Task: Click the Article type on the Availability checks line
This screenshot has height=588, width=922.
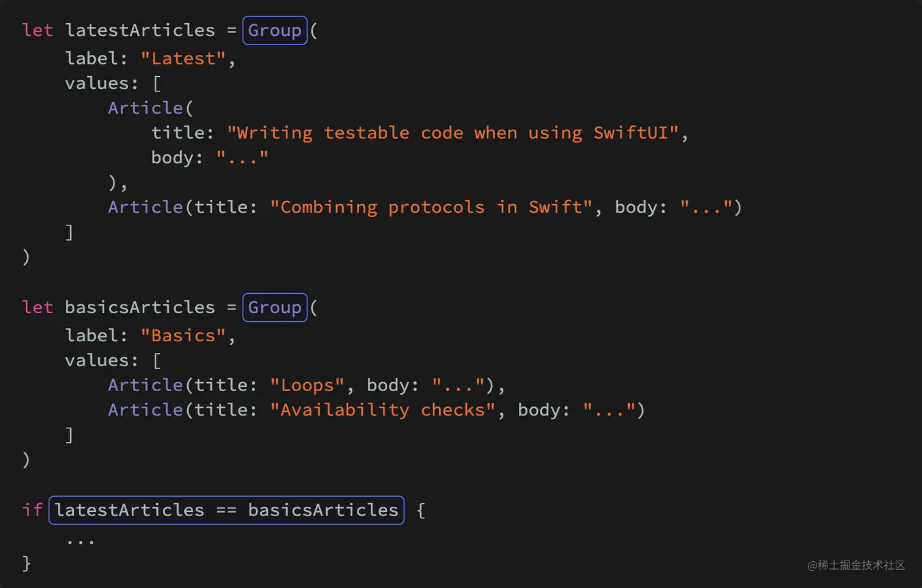Action: [146, 410]
